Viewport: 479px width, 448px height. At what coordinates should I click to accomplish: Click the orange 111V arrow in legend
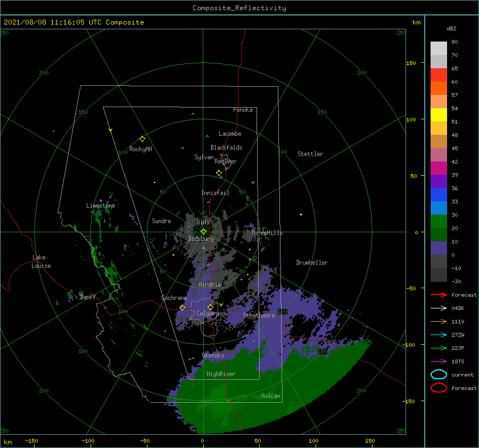439,321
